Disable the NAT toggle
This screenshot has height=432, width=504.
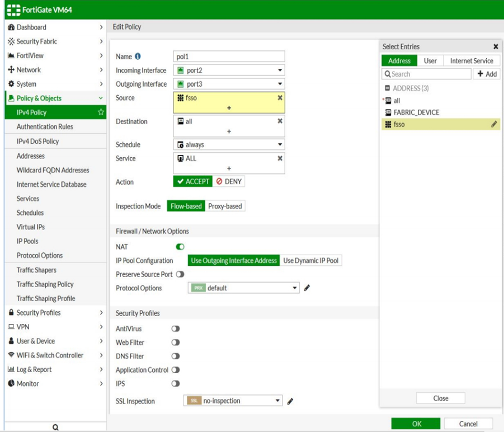click(180, 247)
